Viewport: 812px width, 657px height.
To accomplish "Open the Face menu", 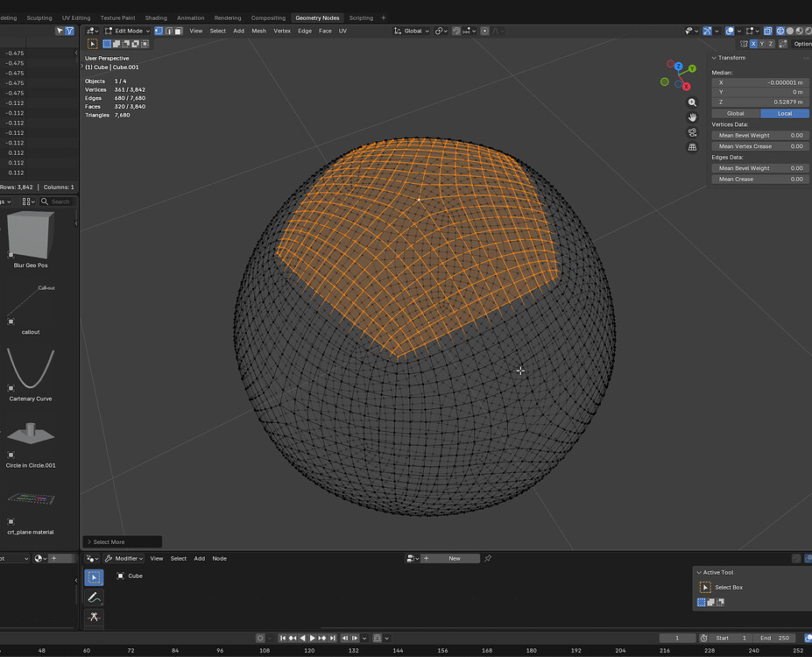I will click(x=325, y=31).
